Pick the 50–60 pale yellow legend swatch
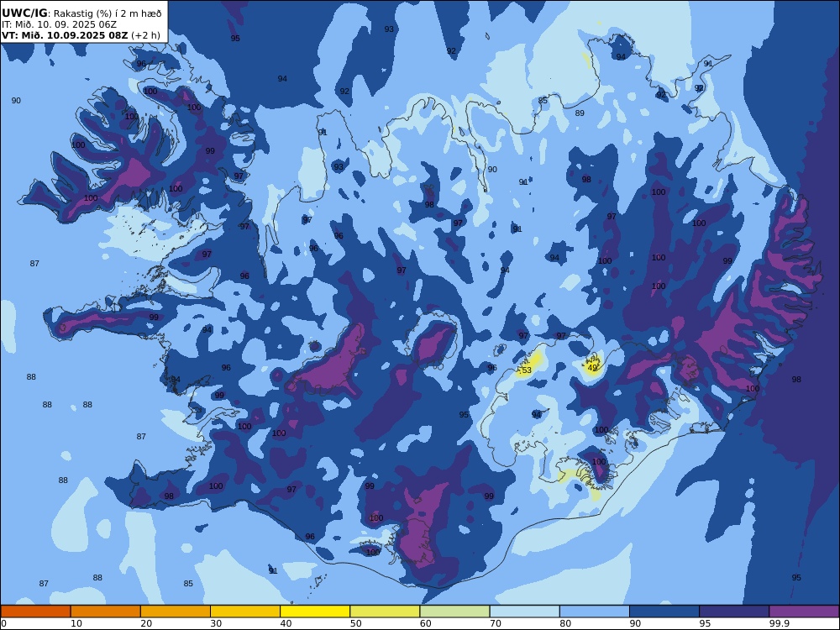Image resolution: width=840 pixels, height=630 pixels. pos(385,612)
